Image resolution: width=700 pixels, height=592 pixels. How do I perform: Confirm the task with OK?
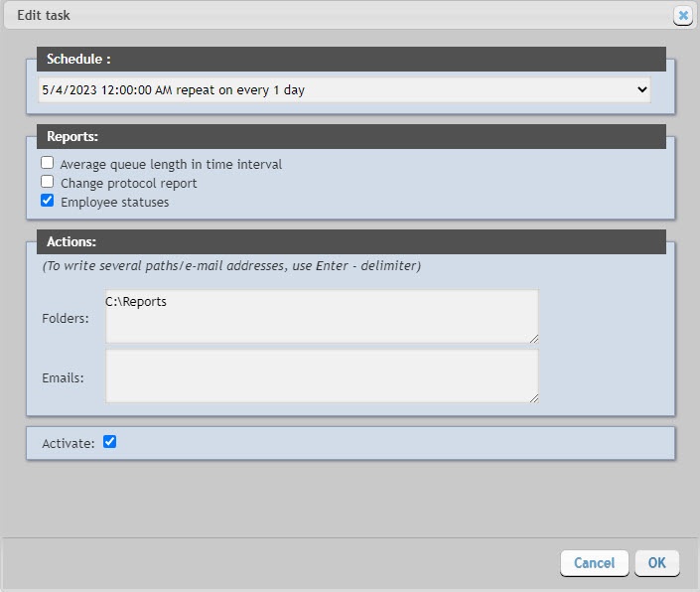click(x=656, y=563)
